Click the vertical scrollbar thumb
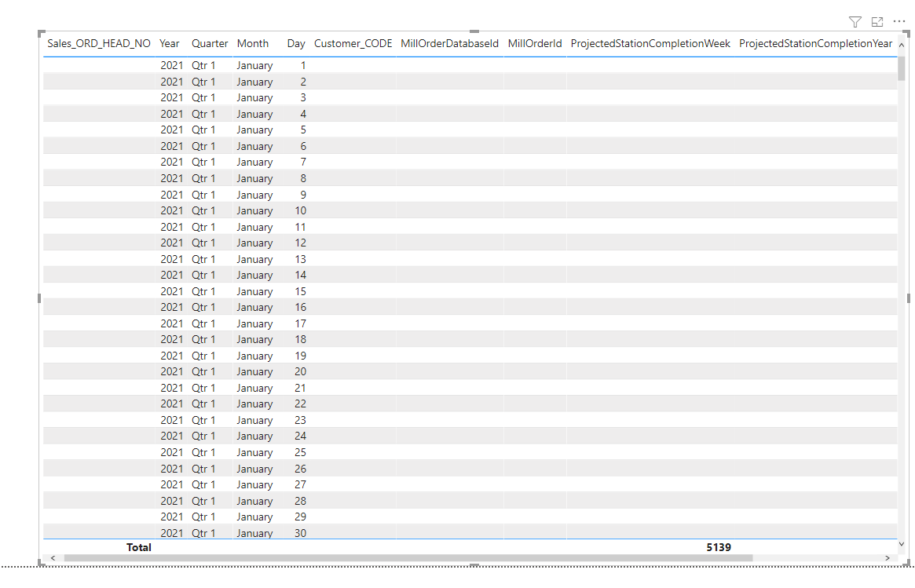 click(902, 68)
